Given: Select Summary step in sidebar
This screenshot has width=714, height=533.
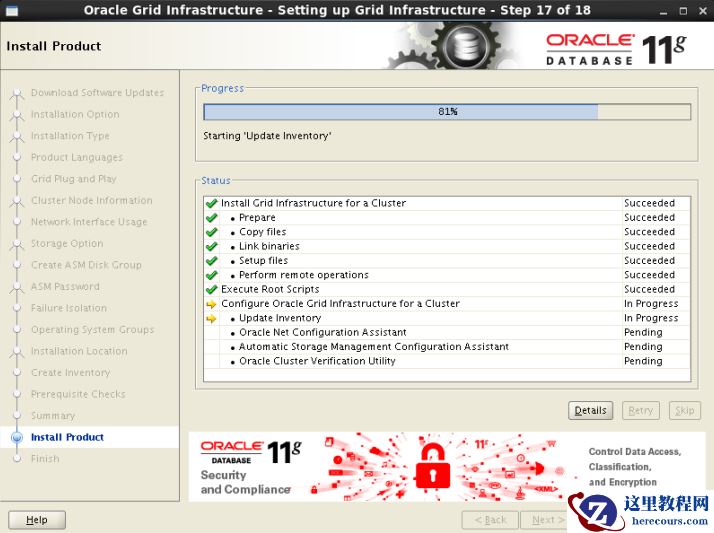Looking at the screenshot, I should click(x=52, y=416).
